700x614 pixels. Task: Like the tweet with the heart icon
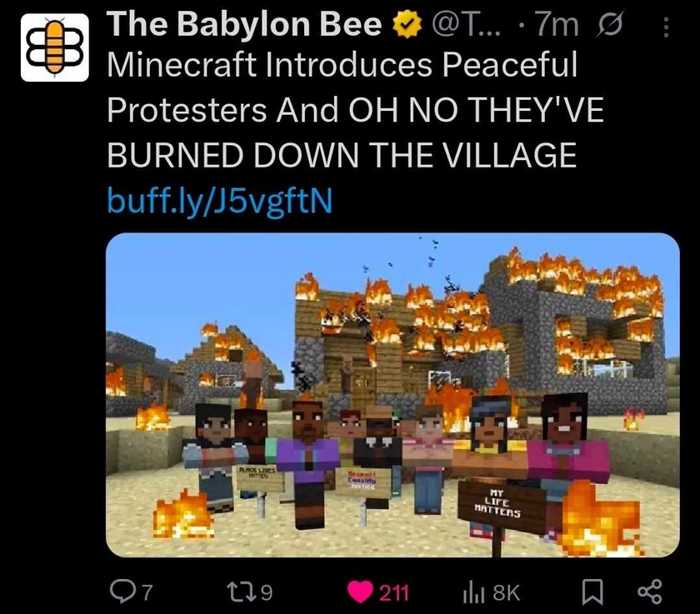tap(360, 592)
